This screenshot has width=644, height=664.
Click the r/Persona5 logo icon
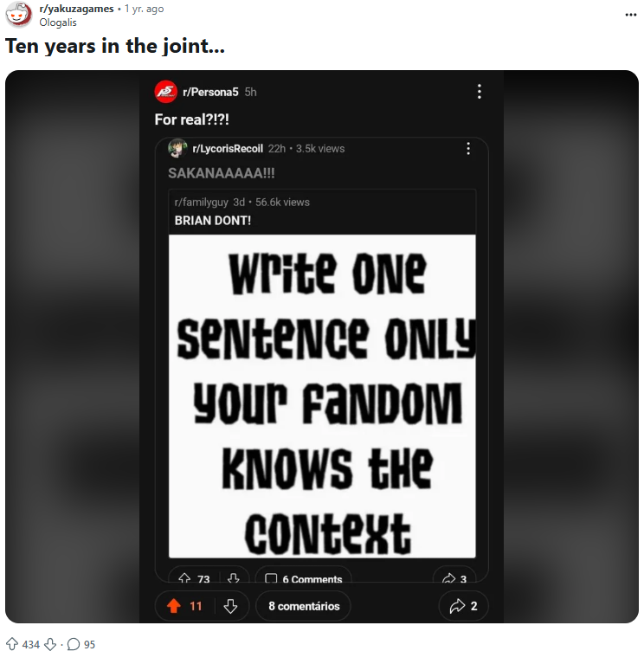pos(165,92)
